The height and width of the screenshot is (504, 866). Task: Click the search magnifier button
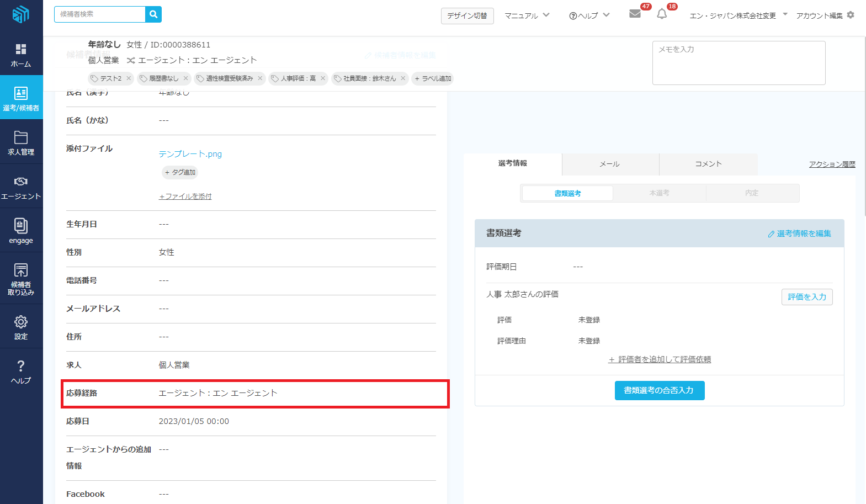[153, 14]
